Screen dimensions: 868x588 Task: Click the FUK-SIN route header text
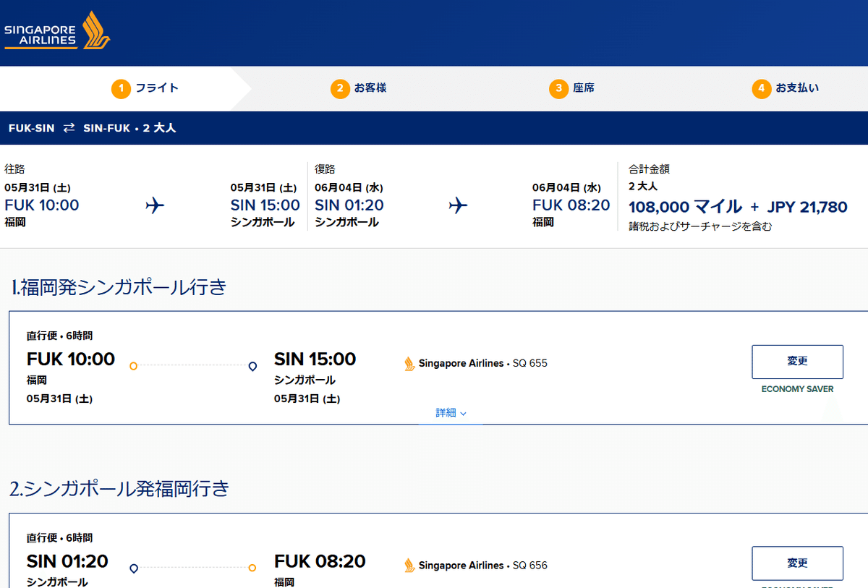pos(32,127)
